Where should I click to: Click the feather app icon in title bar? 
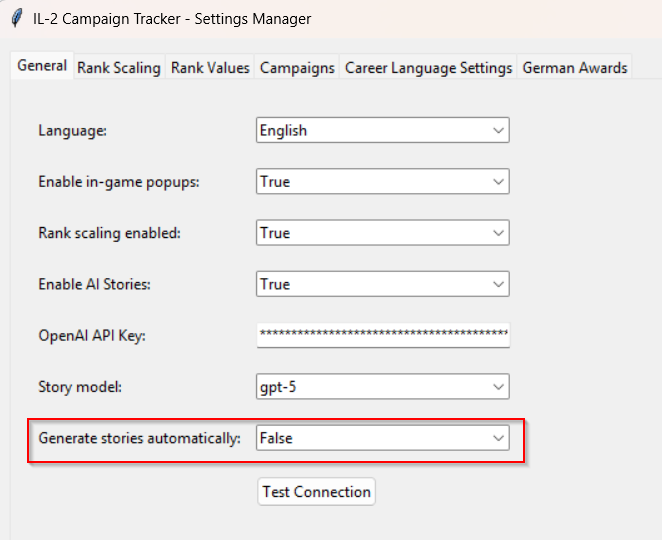coord(16,19)
